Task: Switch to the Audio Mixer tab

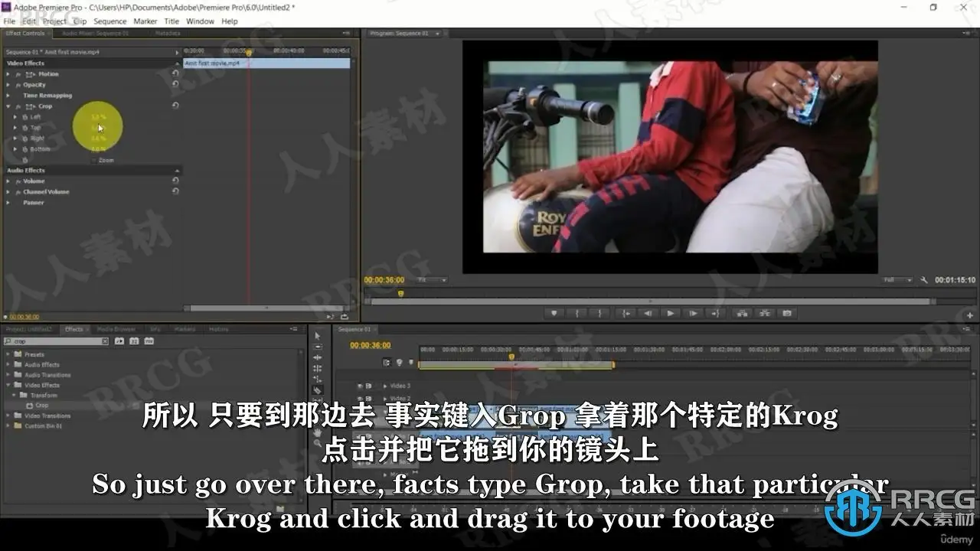Action: [x=96, y=34]
